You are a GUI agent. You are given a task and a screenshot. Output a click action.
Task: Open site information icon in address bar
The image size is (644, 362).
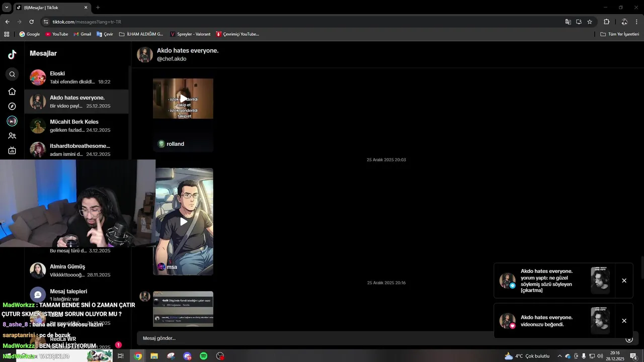coord(46,22)
